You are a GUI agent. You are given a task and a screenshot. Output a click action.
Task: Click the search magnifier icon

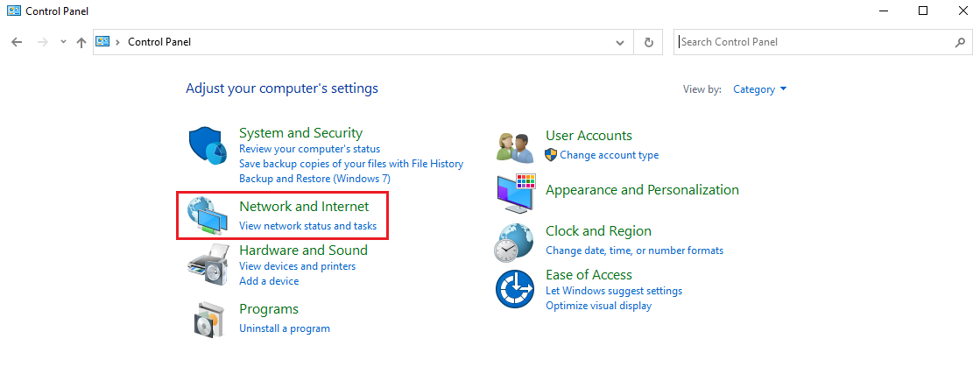[x=959, y=42]
